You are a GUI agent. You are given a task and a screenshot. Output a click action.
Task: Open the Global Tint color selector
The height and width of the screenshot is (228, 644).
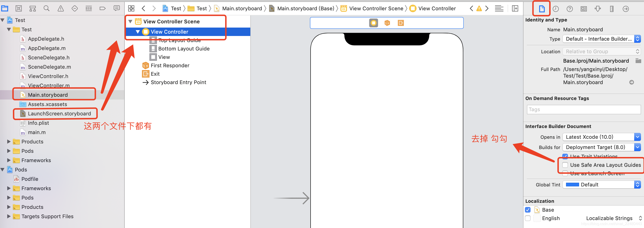[x=601, y=185]
